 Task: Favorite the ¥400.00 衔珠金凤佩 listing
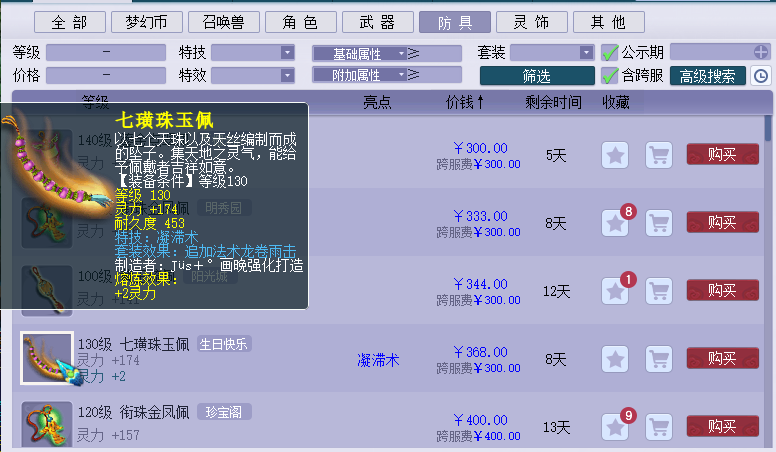pyautogui.click(x=615, y=427)
